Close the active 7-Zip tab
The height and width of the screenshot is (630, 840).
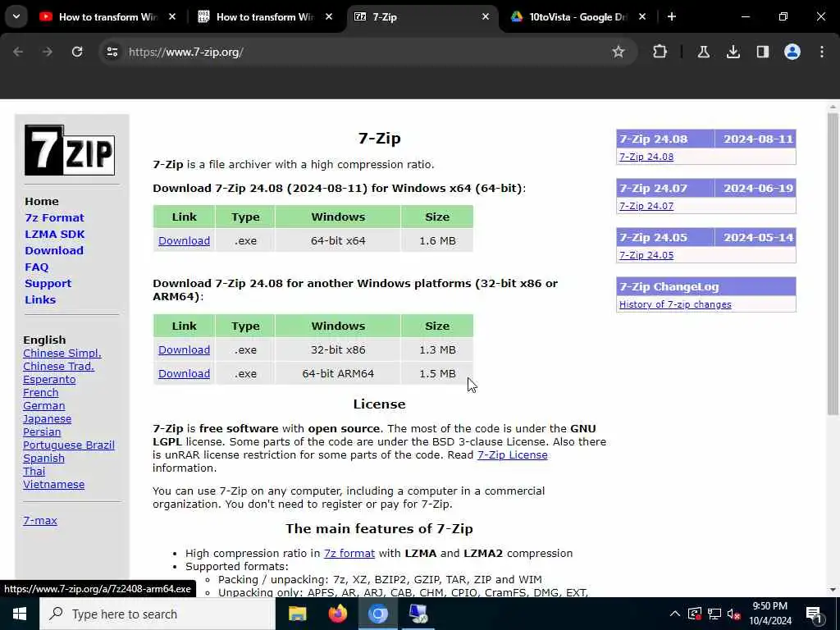[x=486, y=16]
